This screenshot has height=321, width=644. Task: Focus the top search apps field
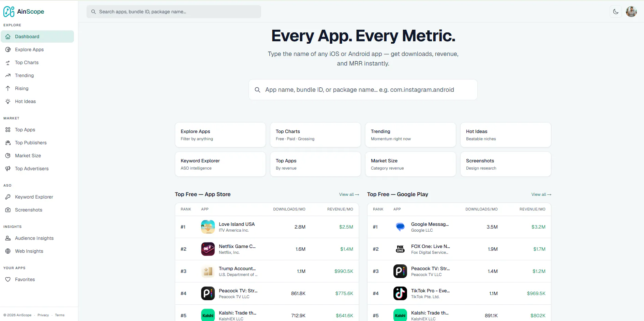coord(174,12)
